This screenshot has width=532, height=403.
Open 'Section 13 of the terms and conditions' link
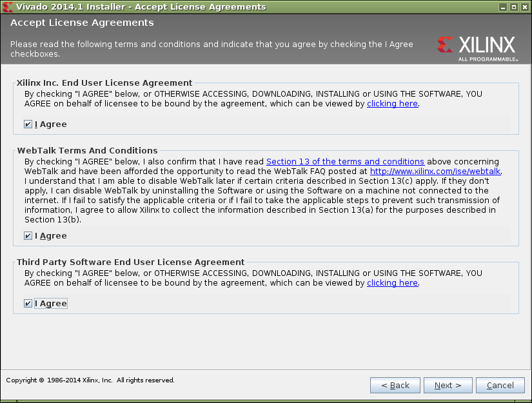[345, 161]
